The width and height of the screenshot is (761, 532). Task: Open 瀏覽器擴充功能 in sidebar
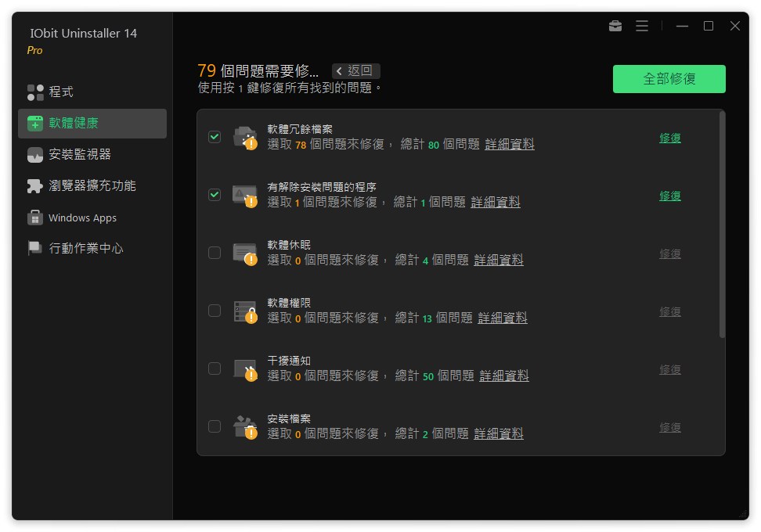coord(92,186)
